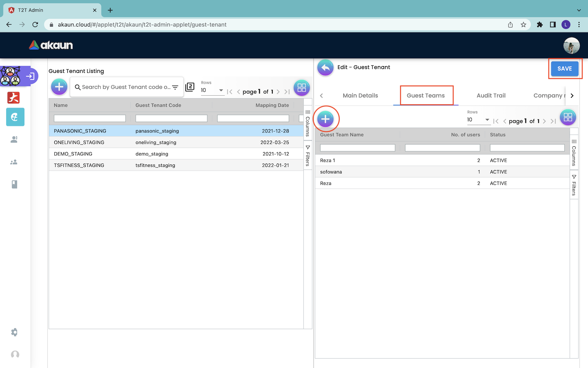Image resolution: width=588 pixels, height=368 pixels.
Task: Select the ONELIVING_STAGING tenant row
Action: (x=79, y=142)
